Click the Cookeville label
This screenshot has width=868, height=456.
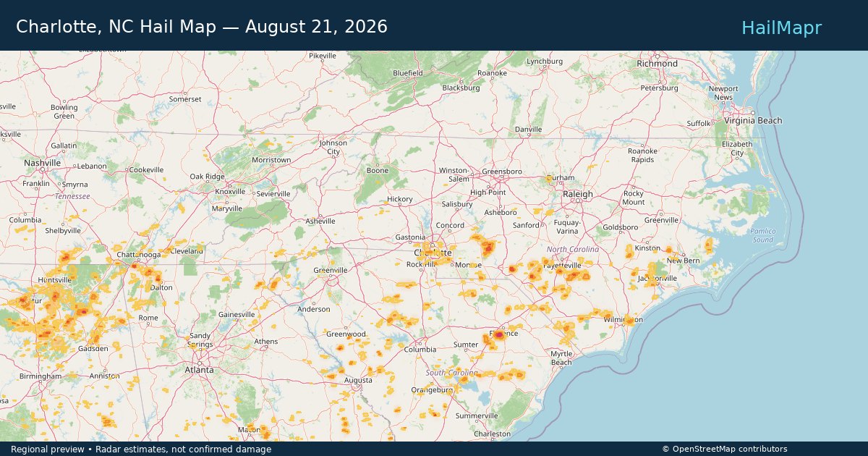(147, 169)
